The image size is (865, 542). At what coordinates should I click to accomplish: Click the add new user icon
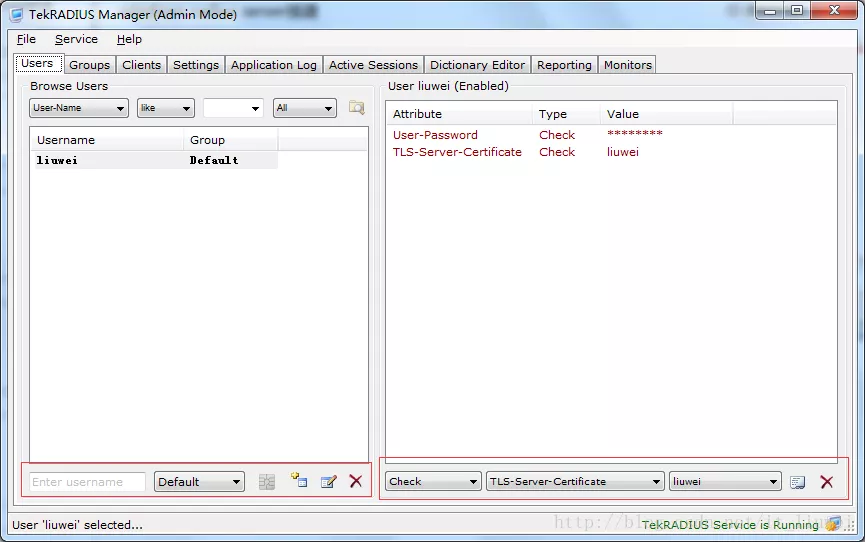point(298,481)
